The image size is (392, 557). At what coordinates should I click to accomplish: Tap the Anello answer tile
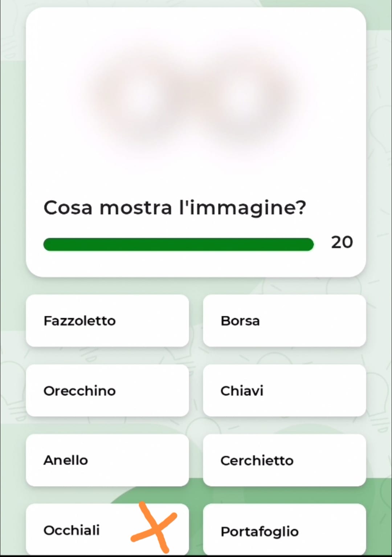pyautogui.click(x=107, y=460)
